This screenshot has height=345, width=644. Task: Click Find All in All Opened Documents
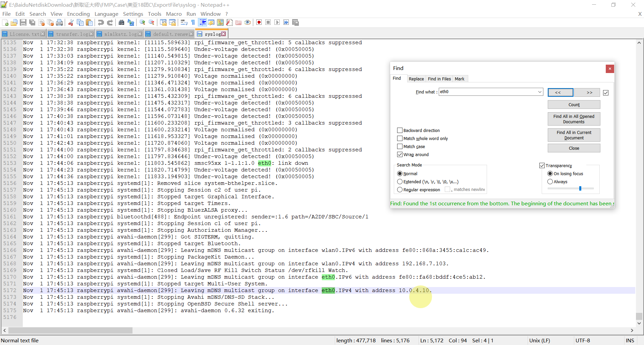click(x=574, y=119)
